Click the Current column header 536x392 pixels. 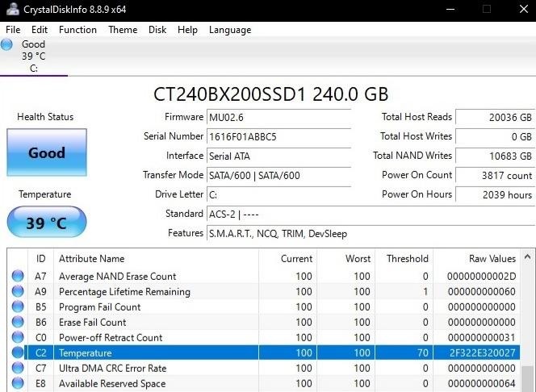click(x=288, y=258)
